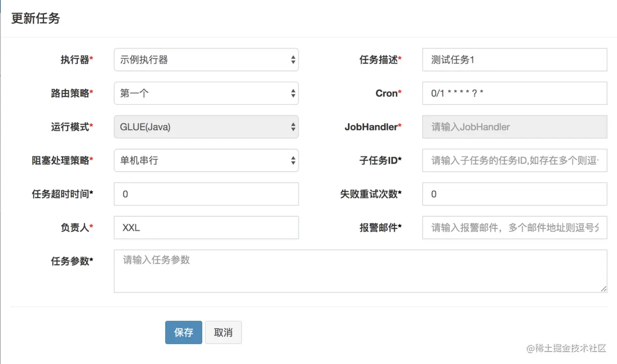Click the 任务描述 input field
Viewport: 617px width, 364px height.
(514, 60)
